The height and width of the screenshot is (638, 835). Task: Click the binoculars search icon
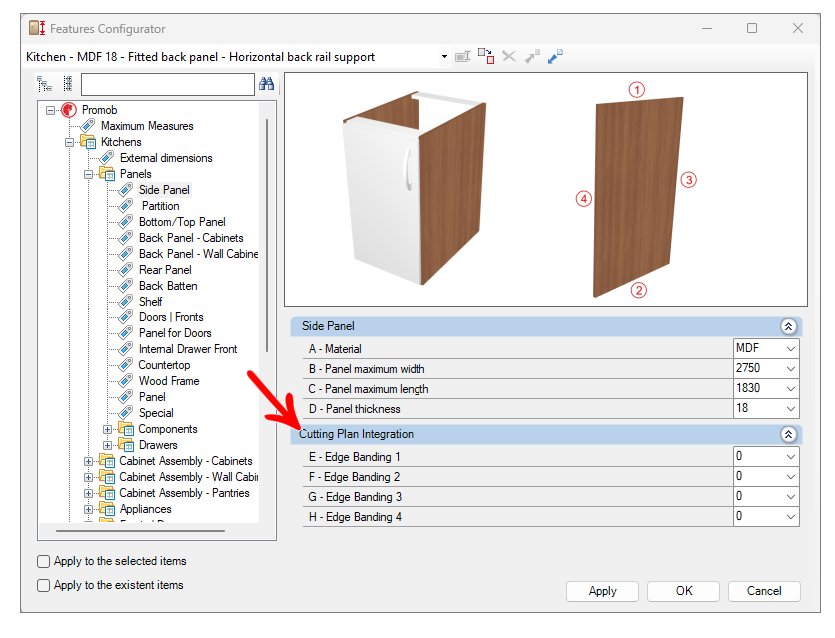(x=266, y=84)
